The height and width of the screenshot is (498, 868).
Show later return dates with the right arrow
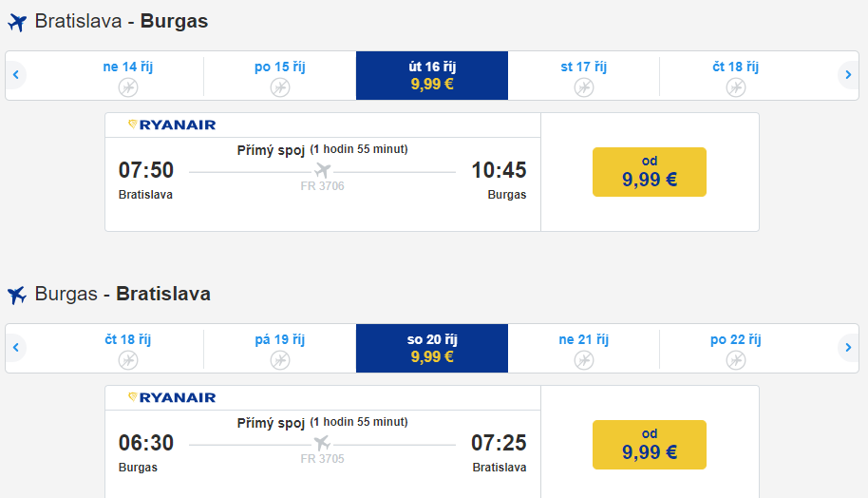pos(848,348)
